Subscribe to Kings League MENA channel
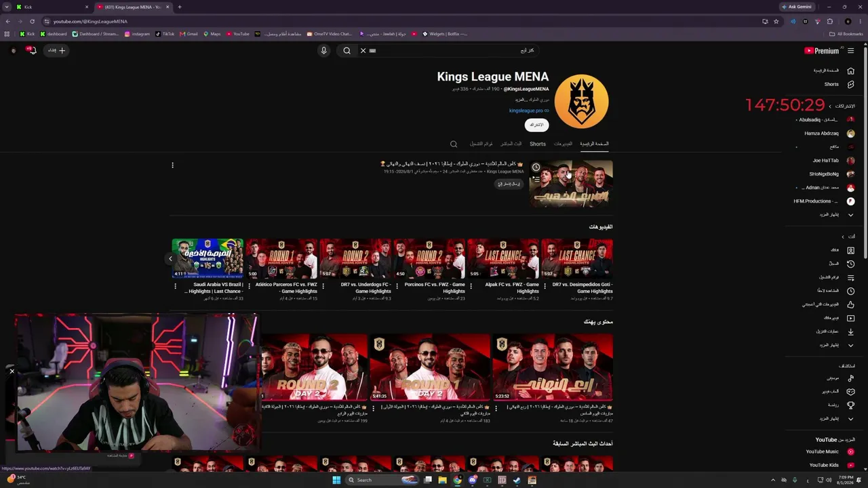The height and width of the screenshot is (488, 868). tap(536, 125)
